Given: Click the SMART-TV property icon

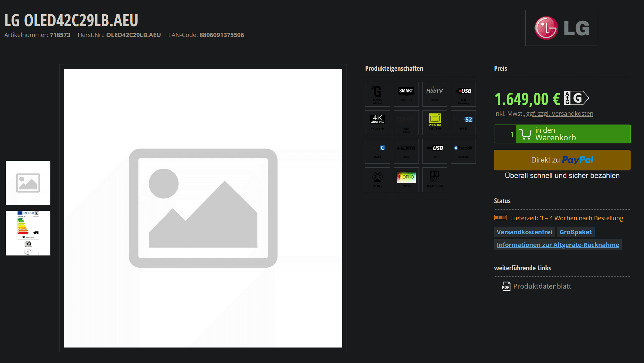Looking at the screenshot, I should pyautogui.click(x=406, y=94).
